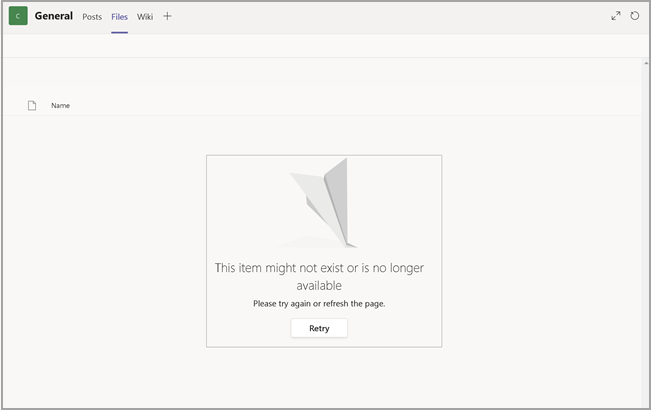Click the General channel title
Screen dimensions: 651x410
[54, 16]
